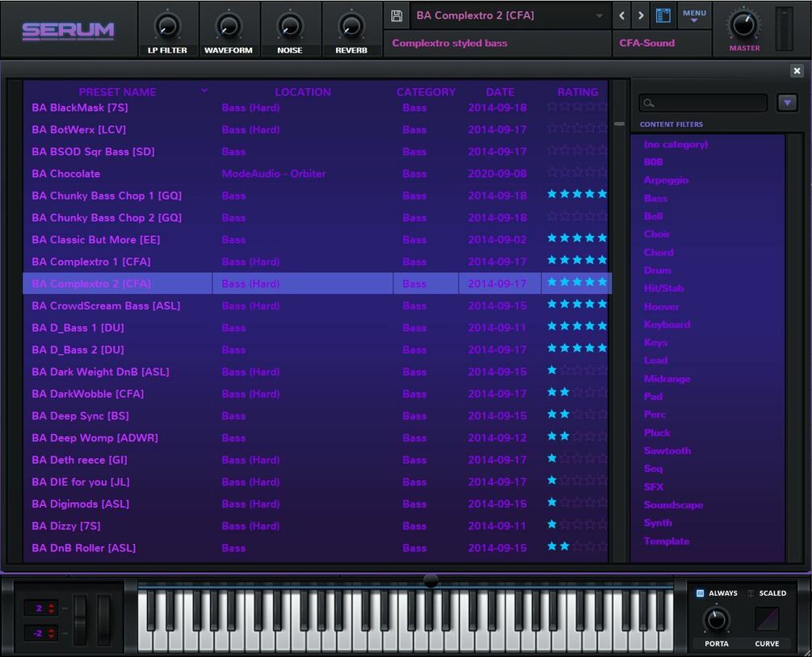The width and height of the screenshot is (812, 657).
Task: Click the NOISE macro knob
Action: tap(289, 26)
